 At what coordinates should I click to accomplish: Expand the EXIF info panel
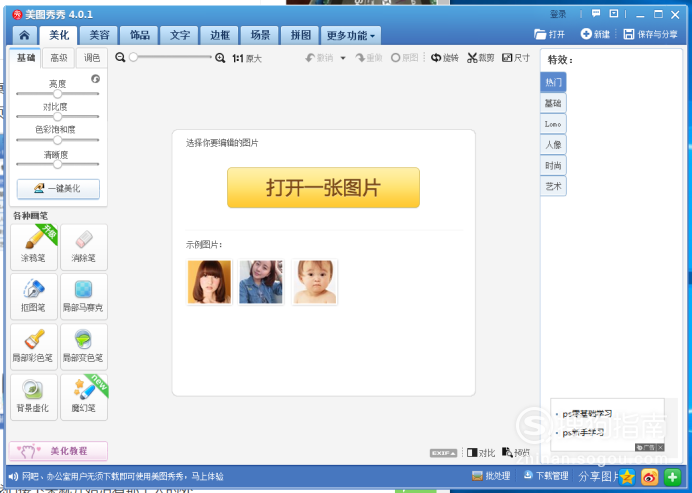(x=444, y=453)
